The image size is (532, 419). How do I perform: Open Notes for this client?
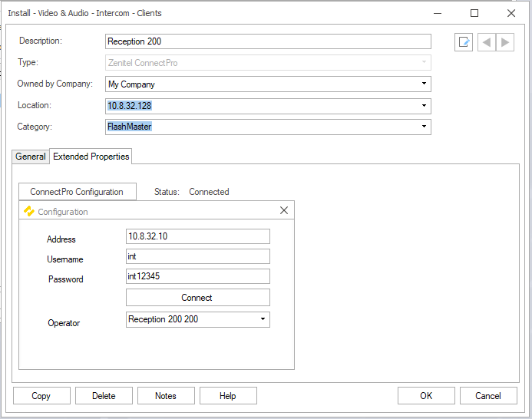(166, 396)
